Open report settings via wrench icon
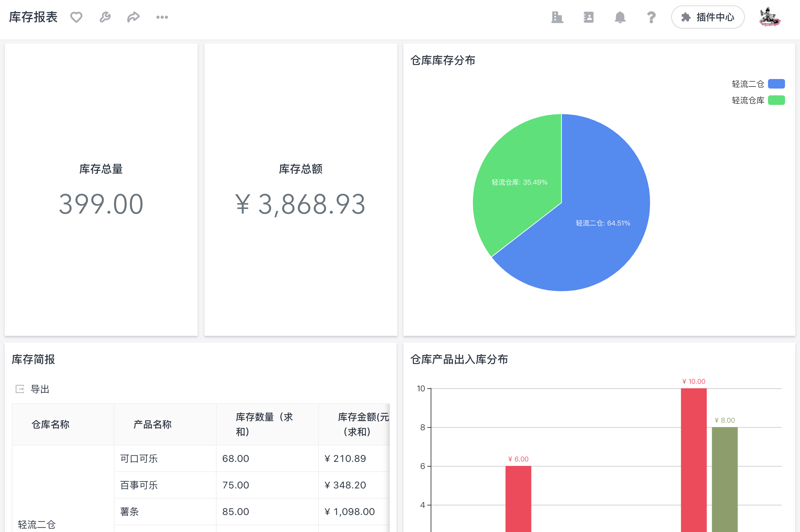The width and height of the screenshot is (800, 532). [x=105, y=17]
